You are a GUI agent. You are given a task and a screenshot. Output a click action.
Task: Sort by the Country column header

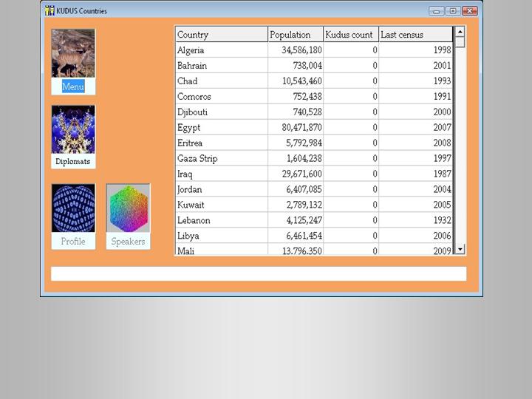click(221, 35)
